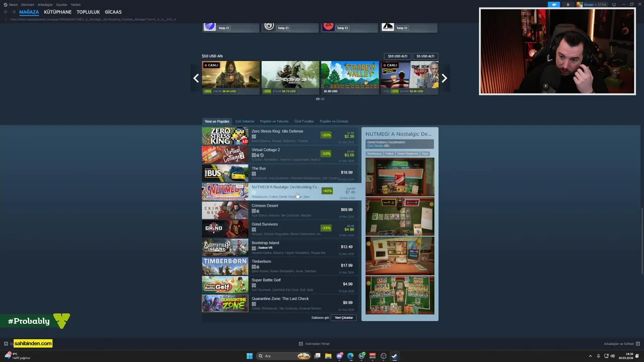
Task: Go forward with the Steam forward arrow
Action: point(13,12)
